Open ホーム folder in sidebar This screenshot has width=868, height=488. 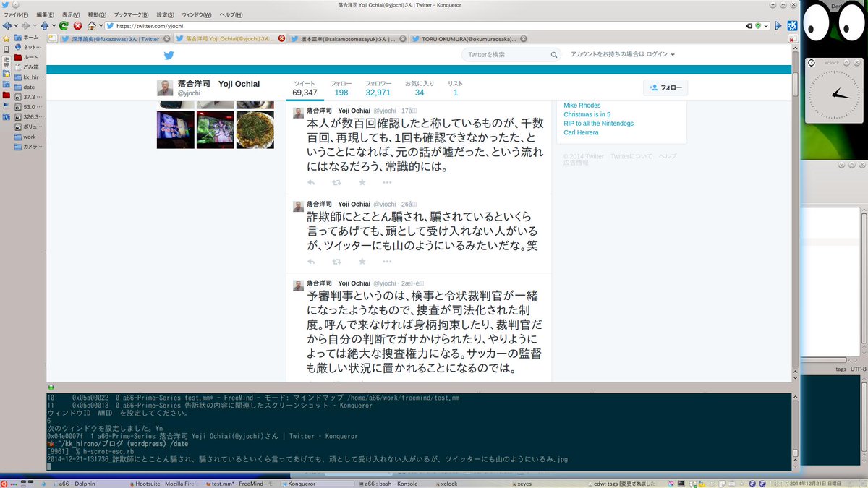(x=27, y=37)
